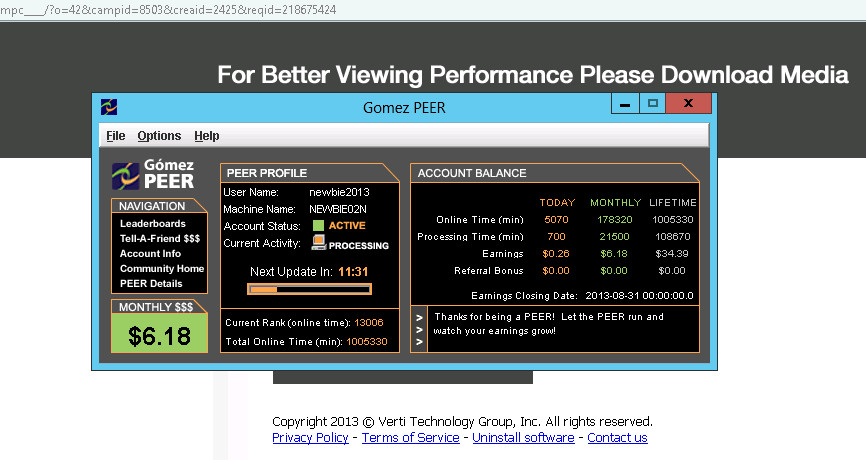Click monthly online time 178320
The image size is (866, 460).
pos(614,219)
